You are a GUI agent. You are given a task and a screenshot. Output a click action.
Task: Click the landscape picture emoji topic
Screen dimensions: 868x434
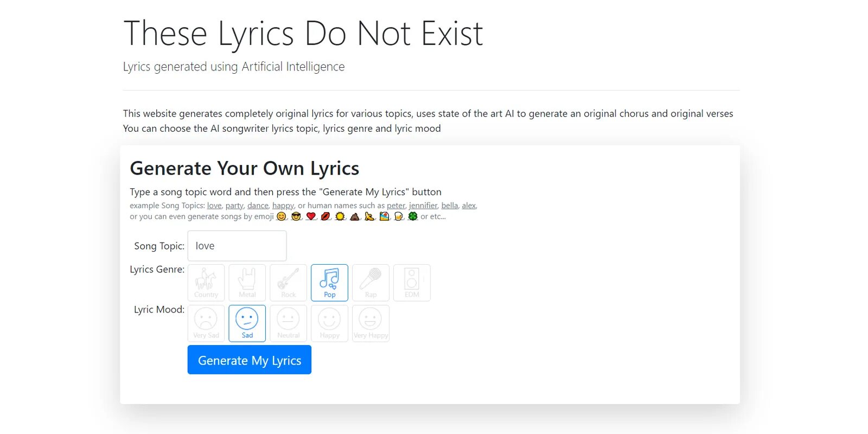tap(384, 216)
